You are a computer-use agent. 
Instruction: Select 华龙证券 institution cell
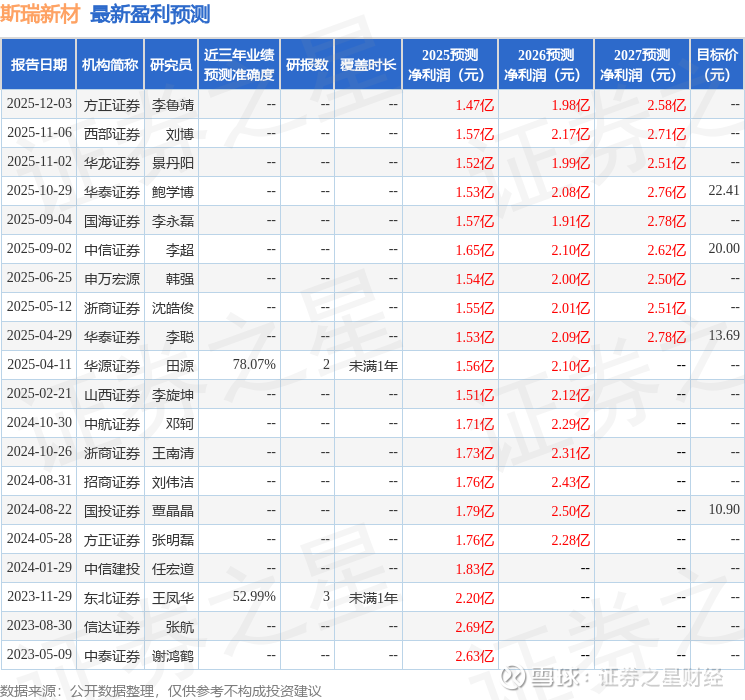click(x=112, y=163)
